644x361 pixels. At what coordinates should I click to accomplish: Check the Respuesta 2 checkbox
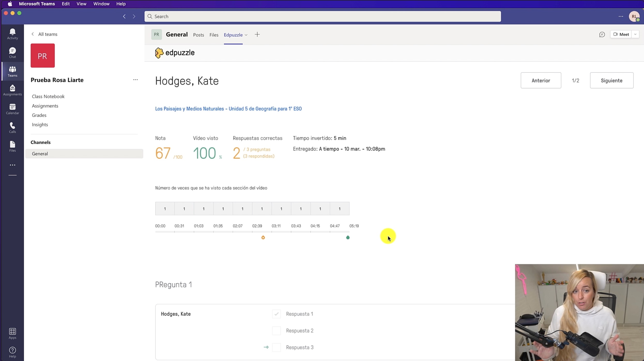pyautogui.click(x=276, y=331)
